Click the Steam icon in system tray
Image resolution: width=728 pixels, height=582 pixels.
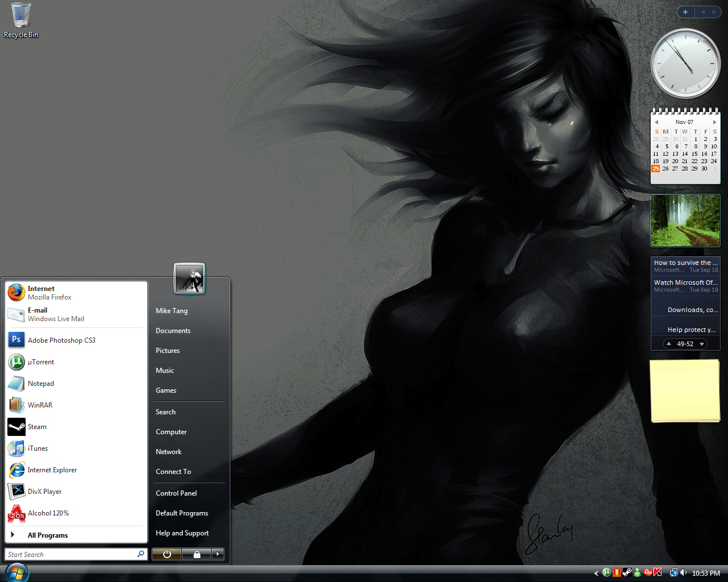click(x=627, y=572)
